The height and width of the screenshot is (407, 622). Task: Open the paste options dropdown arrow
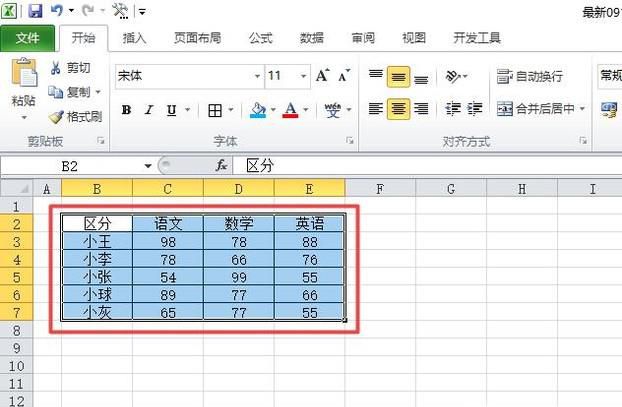pos(24,117)
